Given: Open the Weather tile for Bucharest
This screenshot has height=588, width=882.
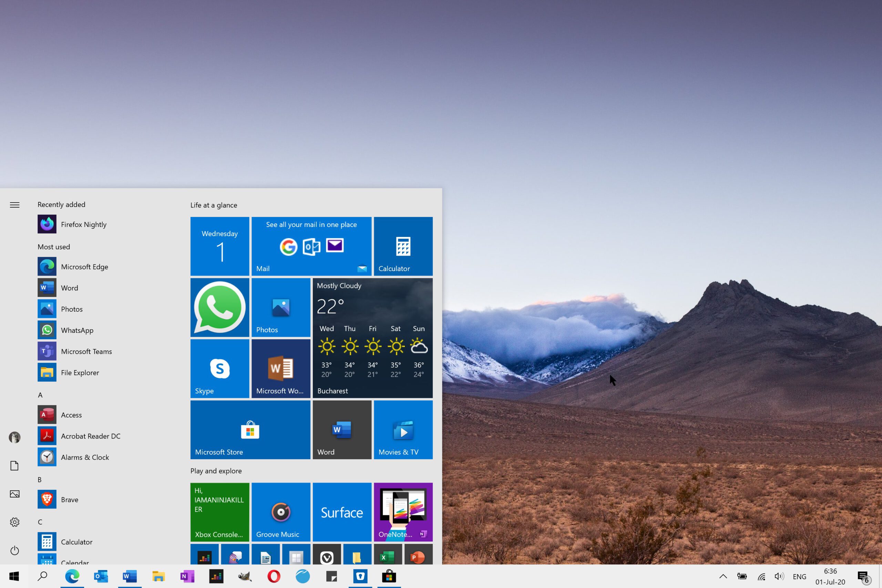Looking at the screenshot, I should (x=373, y=338).
